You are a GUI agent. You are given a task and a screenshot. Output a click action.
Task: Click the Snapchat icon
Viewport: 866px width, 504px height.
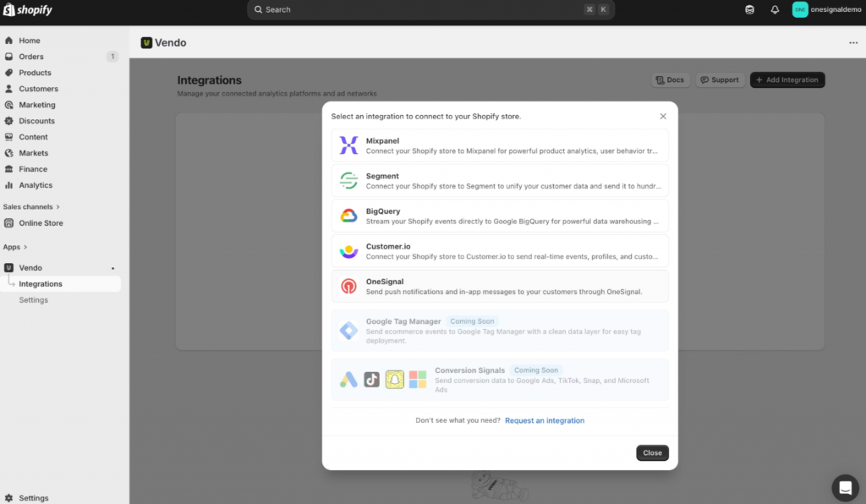click(394, 380)
